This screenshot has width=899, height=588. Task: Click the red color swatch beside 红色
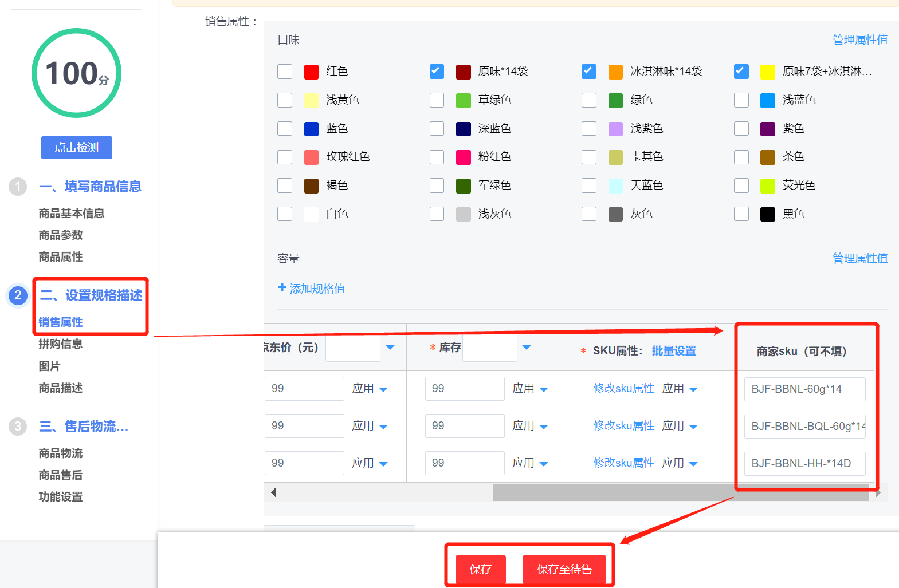point(311,72)
